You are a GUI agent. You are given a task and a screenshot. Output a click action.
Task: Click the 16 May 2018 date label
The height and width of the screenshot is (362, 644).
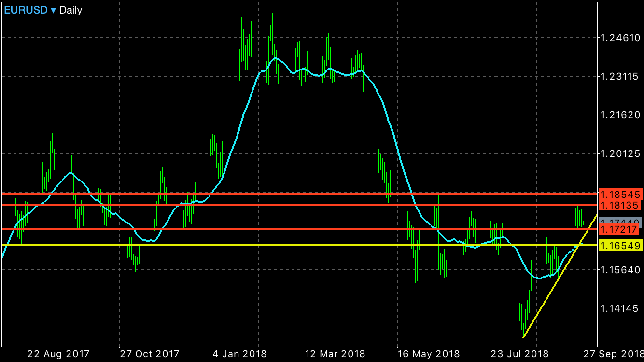[x=429, y=354]
